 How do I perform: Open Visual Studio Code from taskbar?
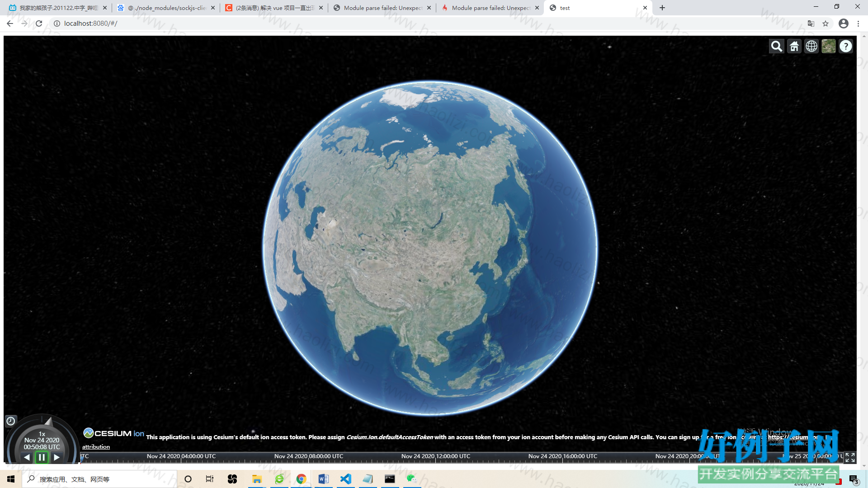coord(345,479)
